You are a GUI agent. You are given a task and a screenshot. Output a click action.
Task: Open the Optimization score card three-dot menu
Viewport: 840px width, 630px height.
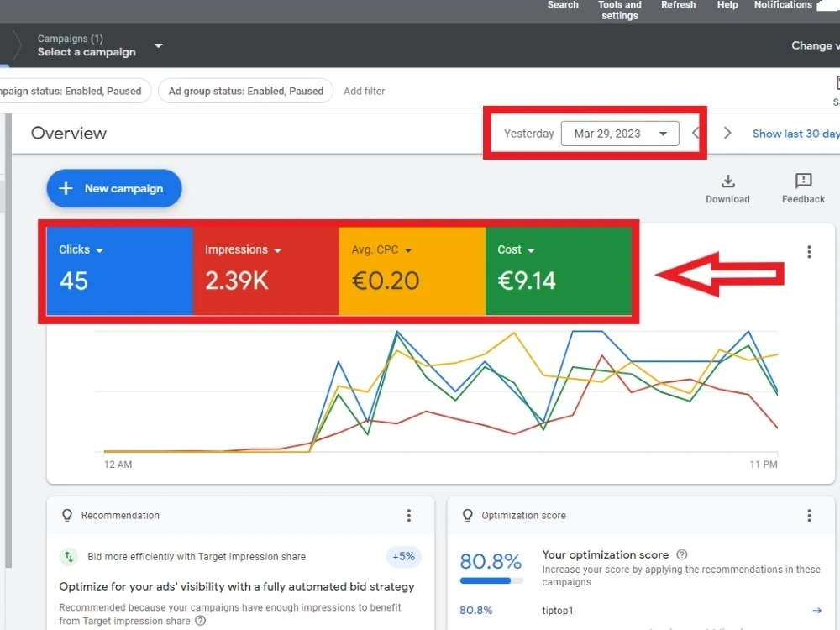(x=809, y=516)
